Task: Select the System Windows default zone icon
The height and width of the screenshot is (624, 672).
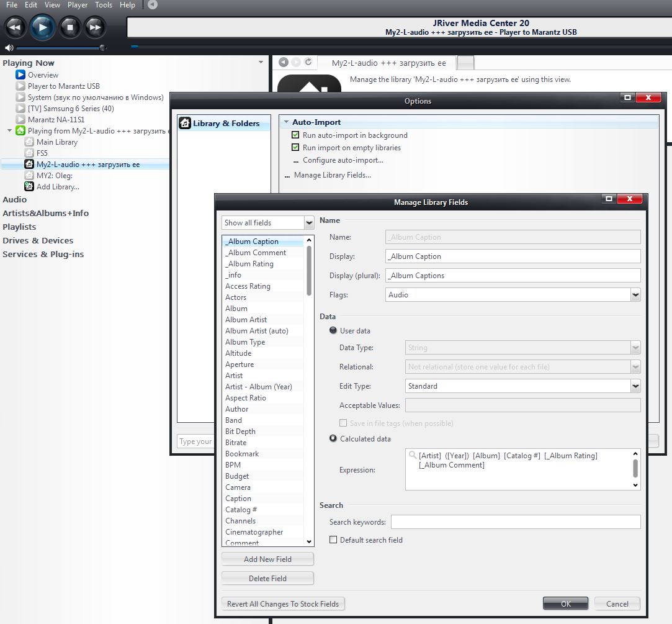Action: (20, 97)
